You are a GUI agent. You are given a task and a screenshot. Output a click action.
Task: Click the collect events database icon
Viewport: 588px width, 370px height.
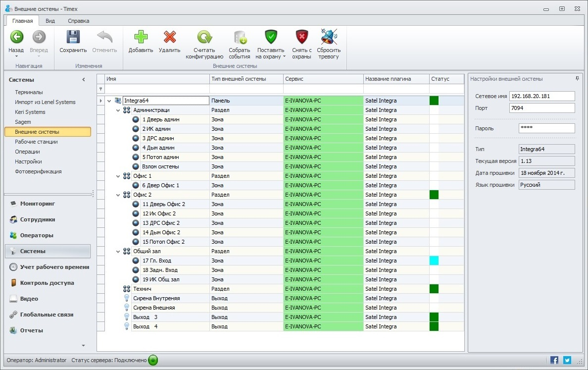[240, 38]
